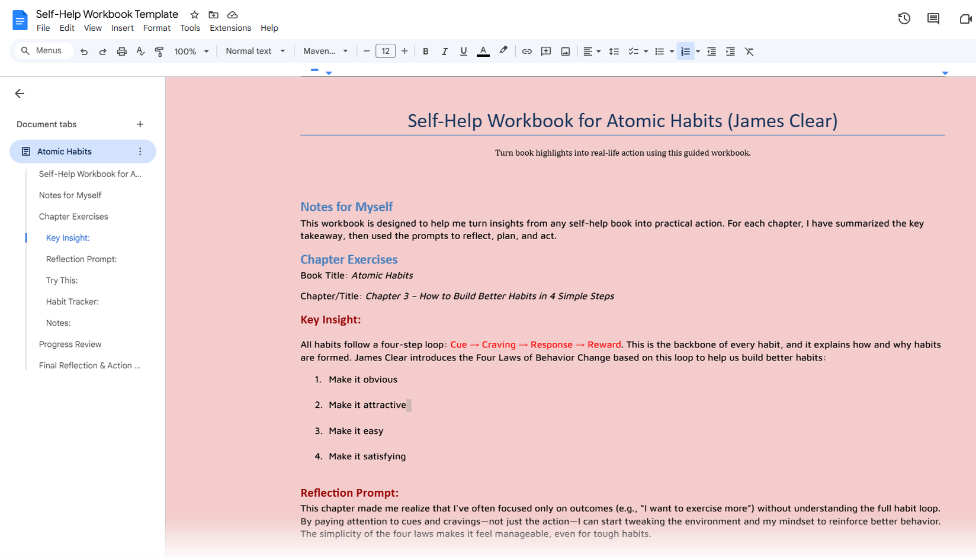Add a new document tab

(140, 124)
